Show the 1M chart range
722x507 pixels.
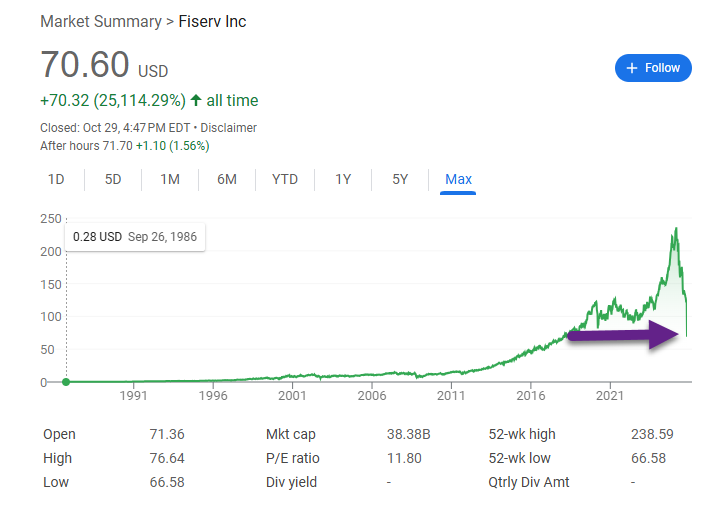(170, 179)
